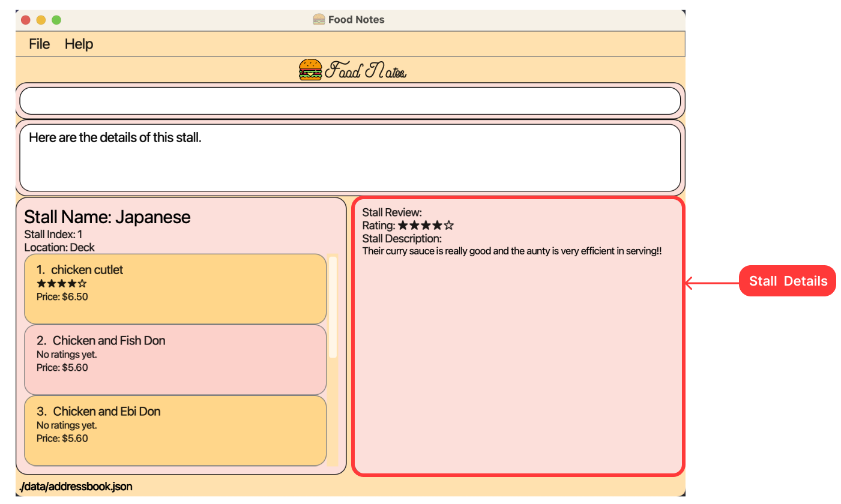Close the Food Notes window
The width and height of the screenshot is (841, 504).
point(26,20)
